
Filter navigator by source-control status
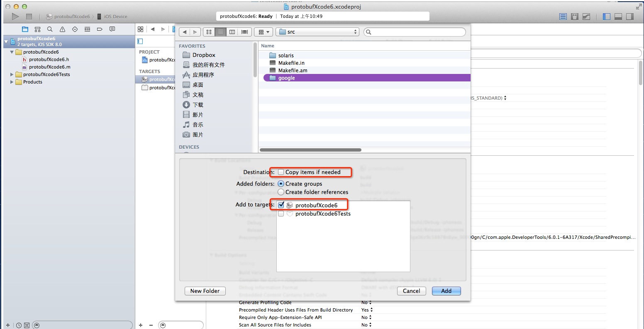pos(27,325)
